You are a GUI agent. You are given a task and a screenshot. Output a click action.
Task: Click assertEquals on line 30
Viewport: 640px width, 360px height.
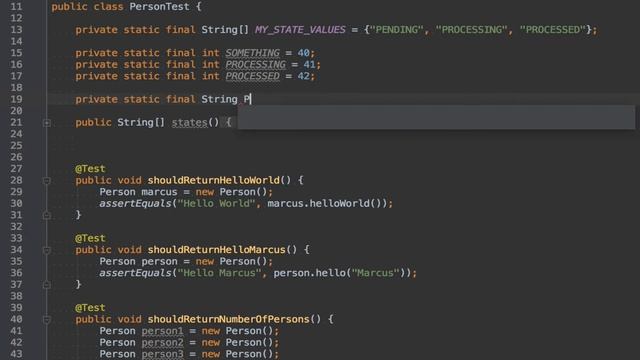point(135,203)
